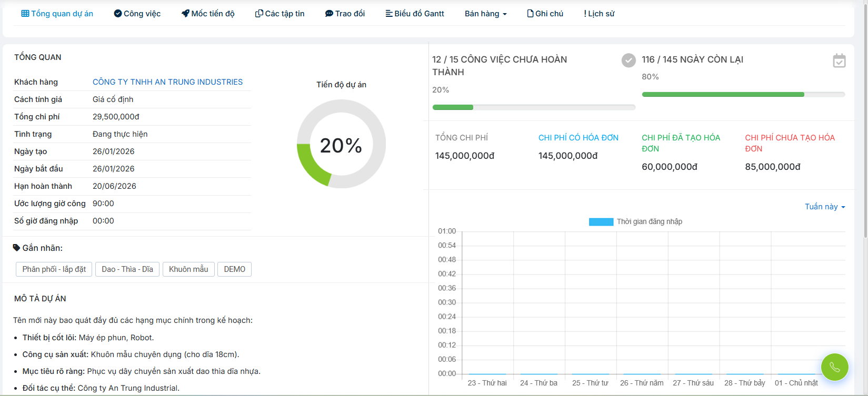Click the green phone call button
868x396 pixels.
click(x=834, y=367)
